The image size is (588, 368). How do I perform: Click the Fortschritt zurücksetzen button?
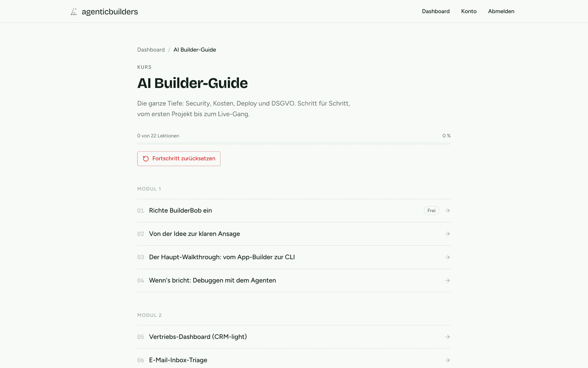tap(179, 159)
